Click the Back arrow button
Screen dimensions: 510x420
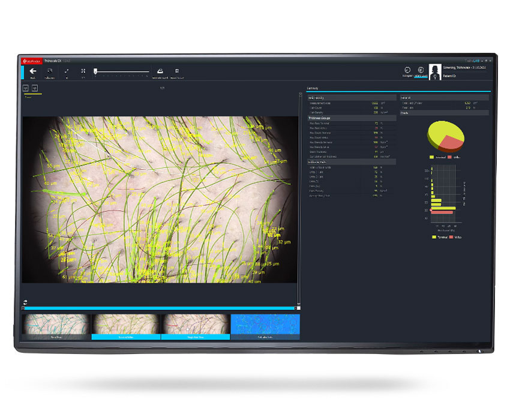pos(33,71)
